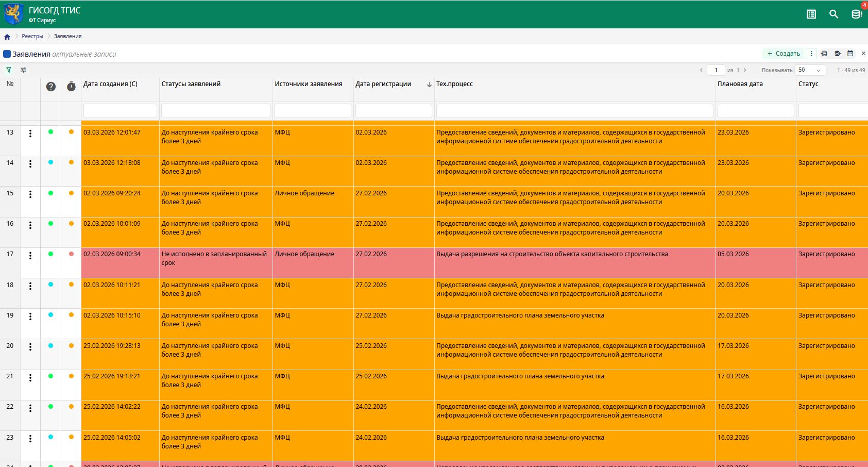Sort by Дата регистрации column header
The image size is (868, 467).
[x=383, y=84]
